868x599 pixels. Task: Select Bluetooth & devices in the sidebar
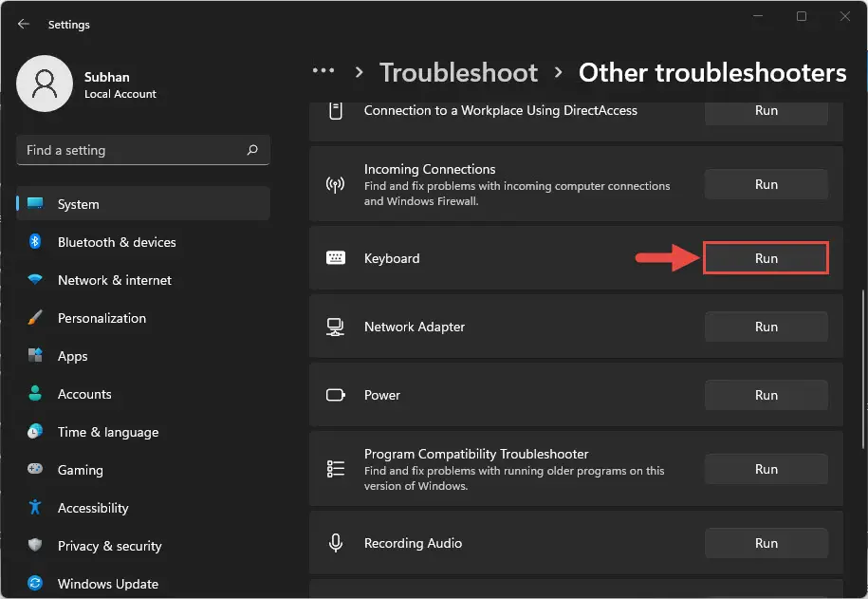pos(116,242)
